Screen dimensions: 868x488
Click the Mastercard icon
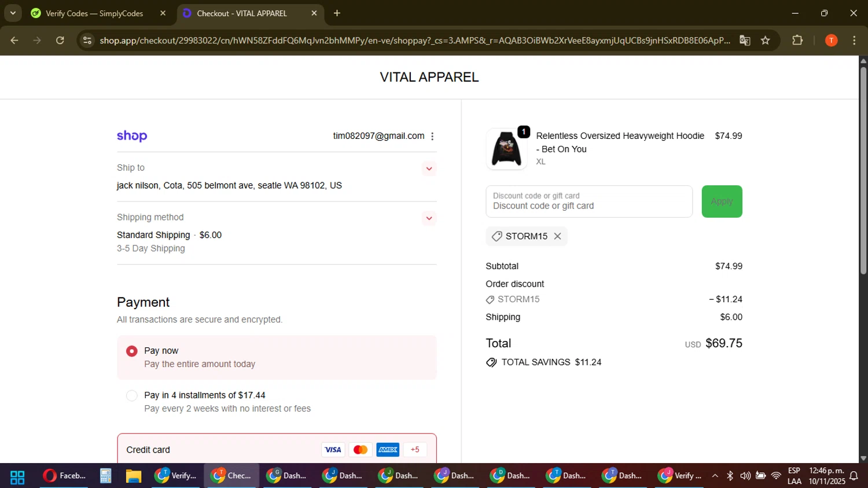click(361, 450)
